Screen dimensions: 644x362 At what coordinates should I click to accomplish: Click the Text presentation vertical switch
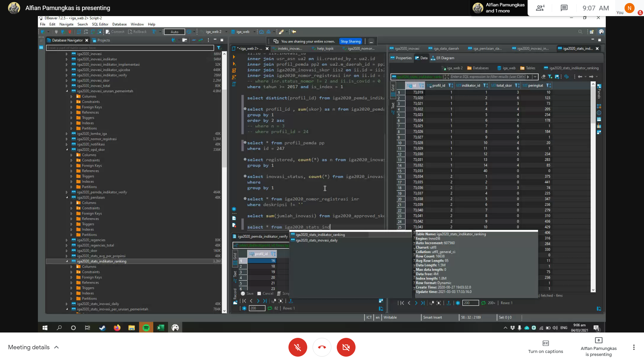[393, 108]
